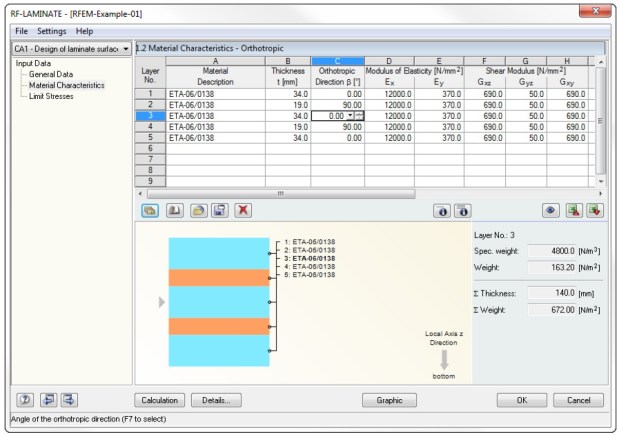The width and height of the screenshot is (620, 438).
Task: Click the red X delete icon
Action: pyautogui.click(x=243, y=212)
